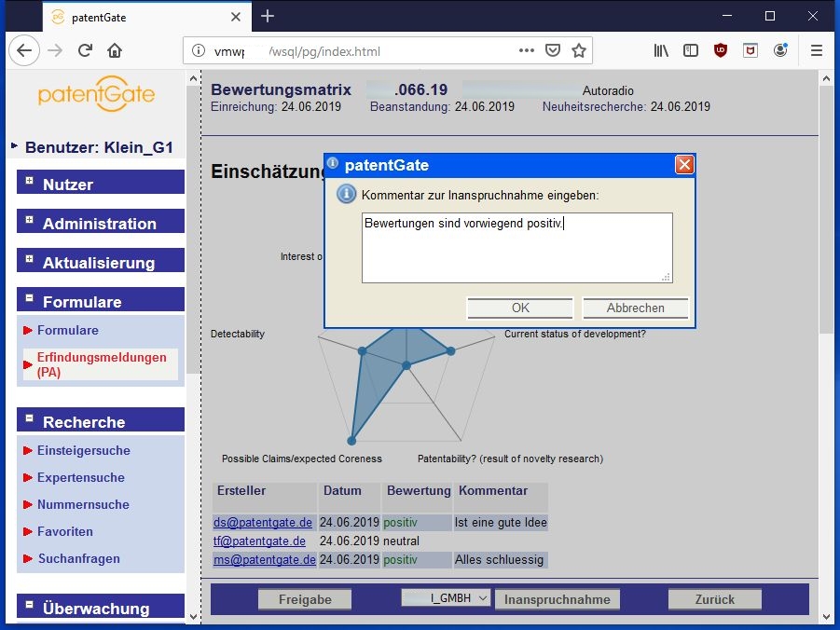Open Erfindungsmeldungen (PA) in the sidebar
840x630 pixels.
coord(102,364)
